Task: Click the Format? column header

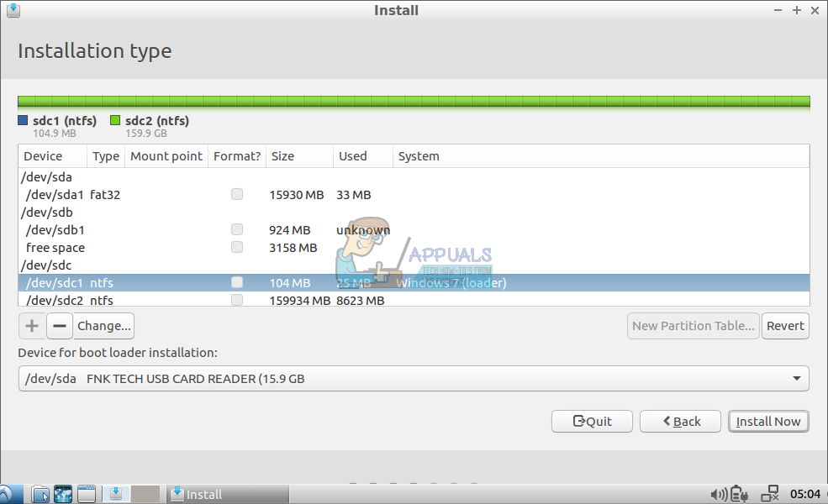Action: click(x=237, y=156)
